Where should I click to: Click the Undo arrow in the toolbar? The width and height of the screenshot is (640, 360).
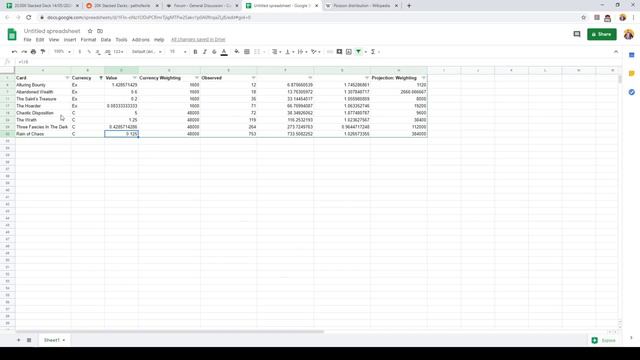click(14, 52)
